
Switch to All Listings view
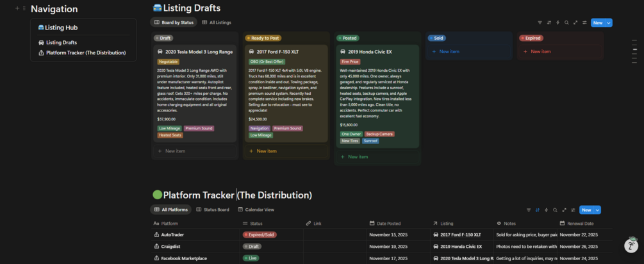click(217, 22)
